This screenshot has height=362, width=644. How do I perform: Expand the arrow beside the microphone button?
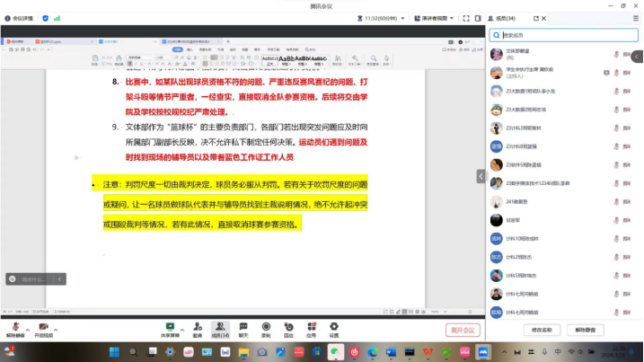pyautogui.click(x=29, y=325)
